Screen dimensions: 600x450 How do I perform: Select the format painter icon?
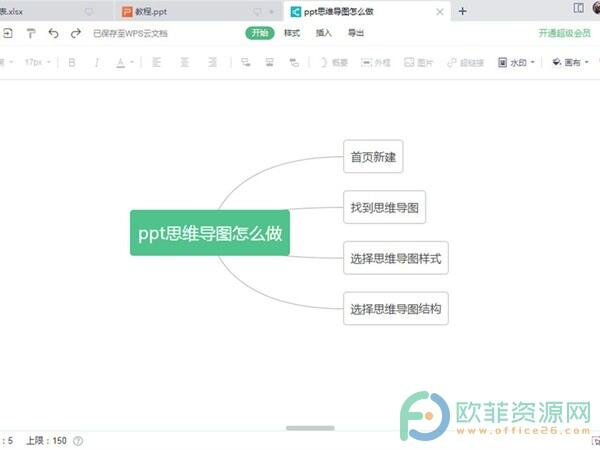pyautogui.click(x=31, y=33)
